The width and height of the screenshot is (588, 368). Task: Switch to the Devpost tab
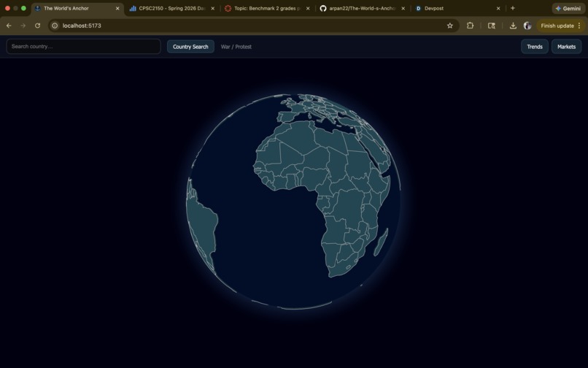tap(457, 8)
